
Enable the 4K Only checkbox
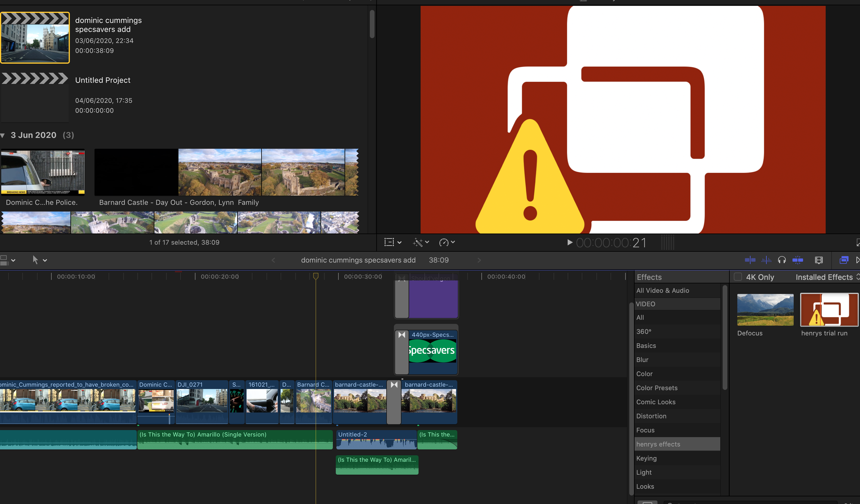coord(738,277)
